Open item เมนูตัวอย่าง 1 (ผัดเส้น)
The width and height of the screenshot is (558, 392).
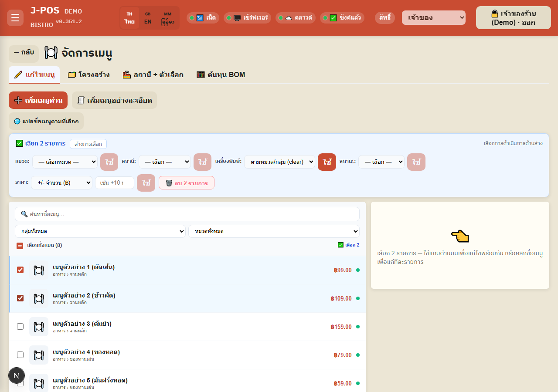tap(84, 267)
